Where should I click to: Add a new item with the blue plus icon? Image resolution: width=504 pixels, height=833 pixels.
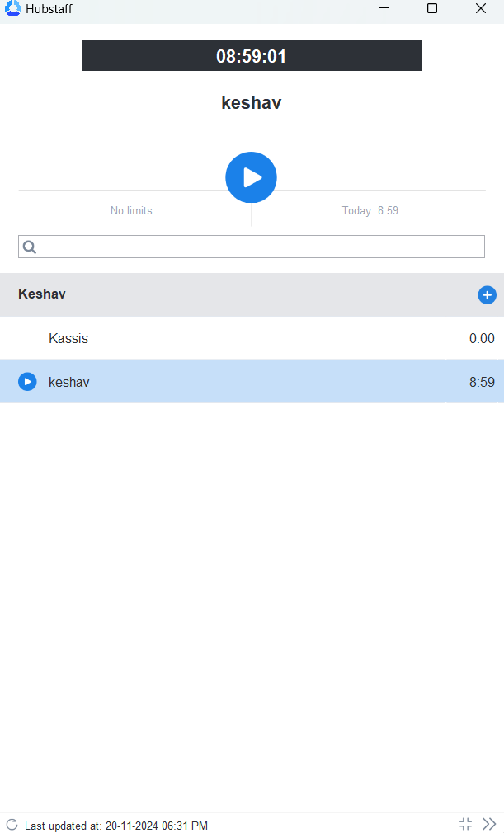coord(487,294)
